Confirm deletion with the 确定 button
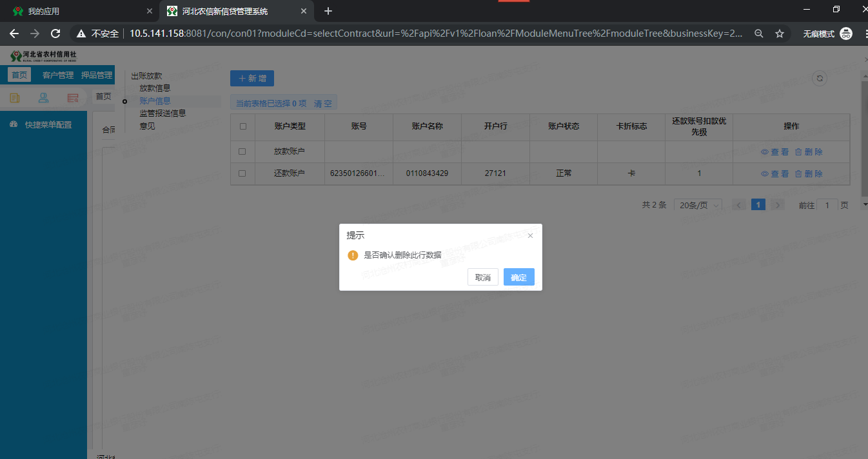Screen dimensions: 868x459 pyautogui.click(x=518, y=277)
